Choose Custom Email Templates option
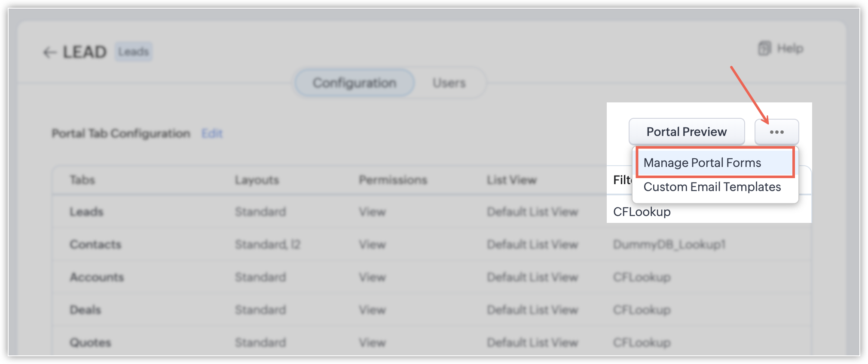 tap(712, 187)
